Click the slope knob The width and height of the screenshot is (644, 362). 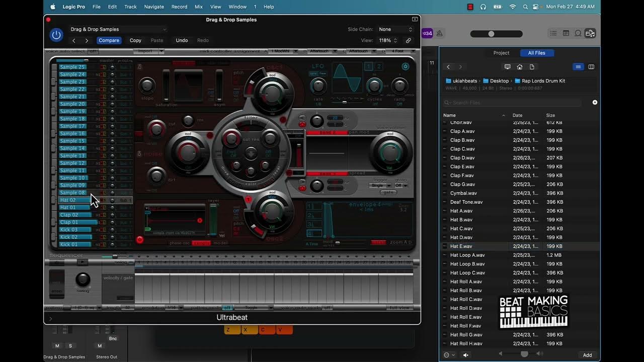(147, 85)
